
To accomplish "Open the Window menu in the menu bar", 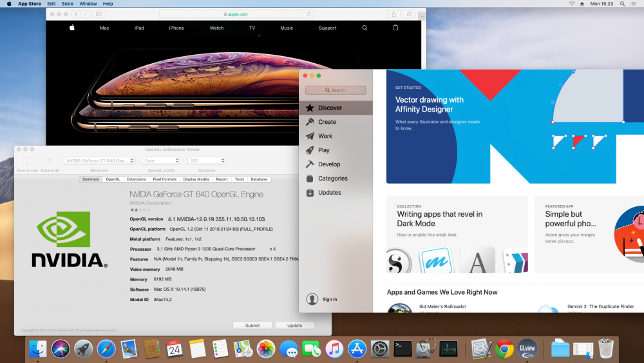I will click(x=88, y=4).
